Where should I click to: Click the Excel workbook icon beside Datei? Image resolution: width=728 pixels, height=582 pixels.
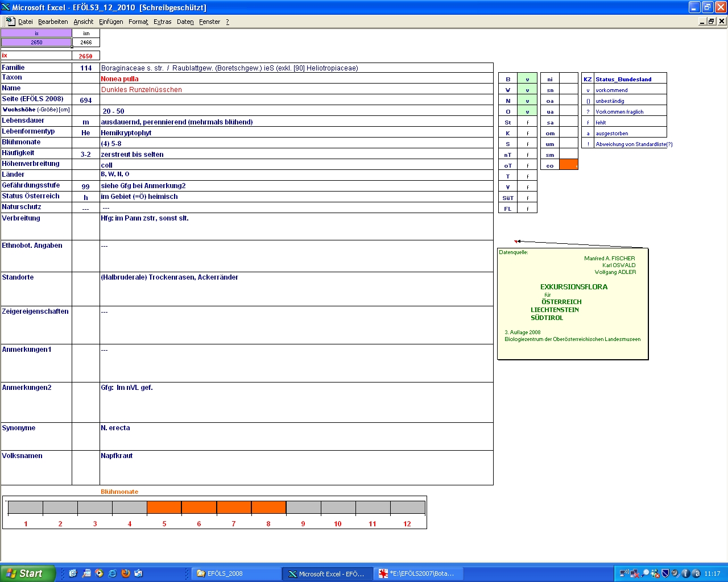pyautogui.click(x=10, y=21)
